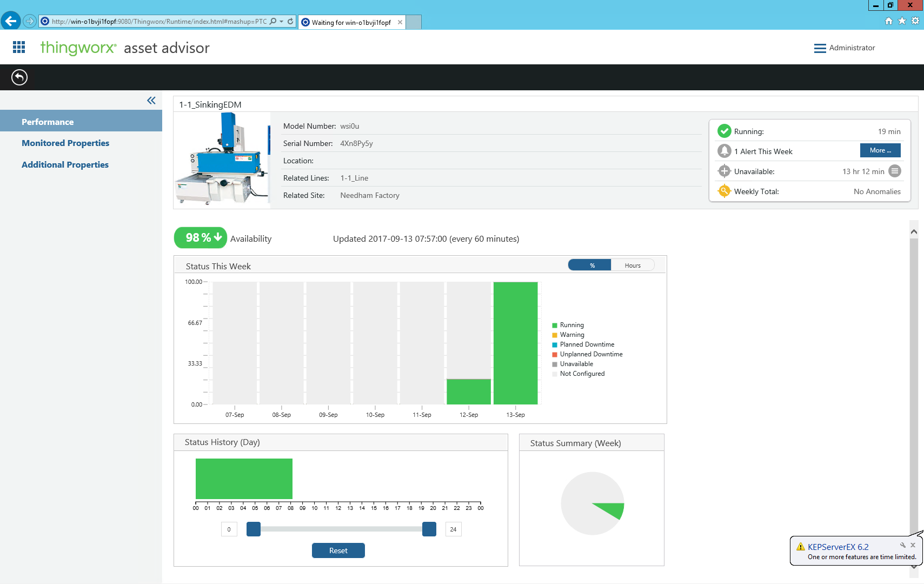Click the address bar search magnifier icon
This screenshot has height=584, width=924.
pos(273,21)
